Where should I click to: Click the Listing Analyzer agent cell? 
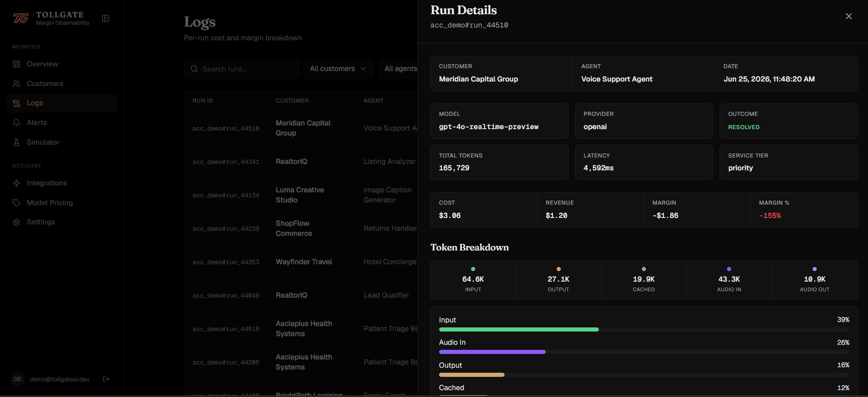tap(390, 162)
